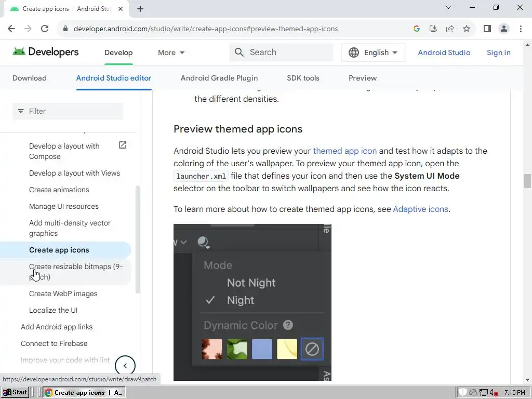Screen dimensions: 532x399
Task: Close the Create app icons tab
Action: pyautogui.click(x=121, y=9)
